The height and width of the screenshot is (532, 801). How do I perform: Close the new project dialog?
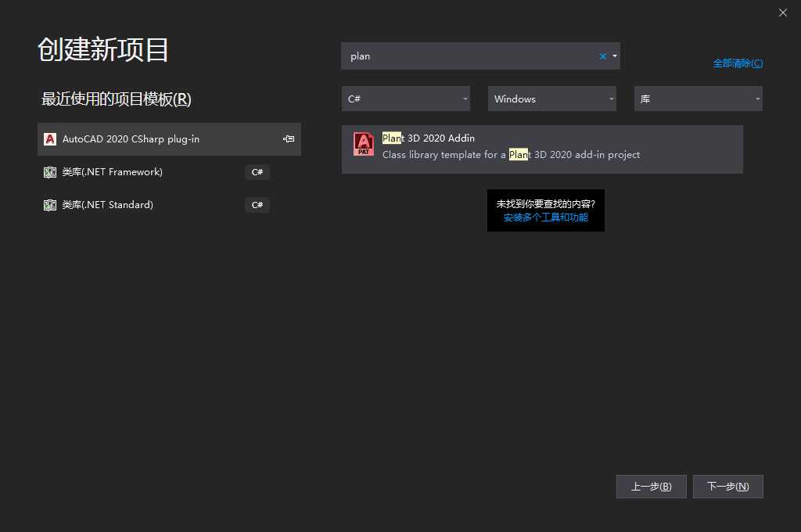coord(782,13)
